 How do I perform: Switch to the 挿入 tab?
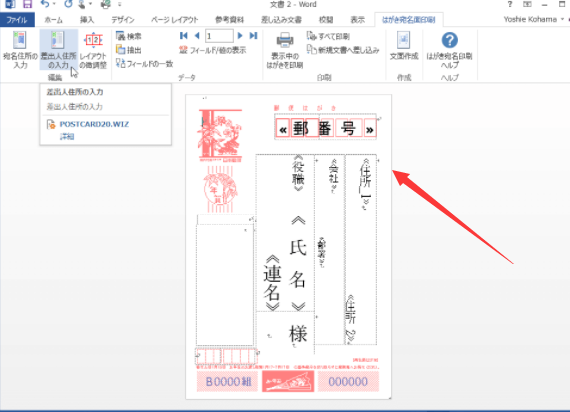tap(87, 20)
